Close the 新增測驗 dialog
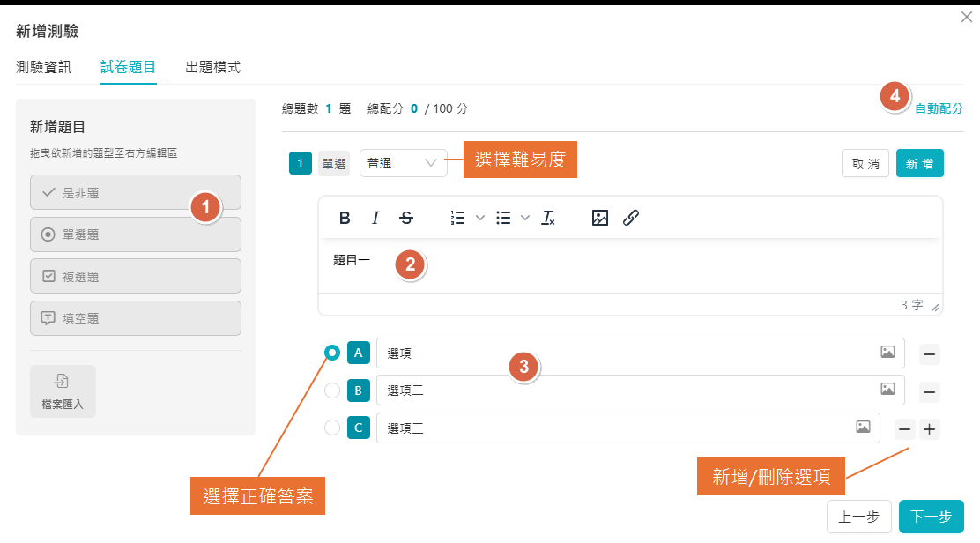This screenshot has height=543, width=980. (966, 17)
